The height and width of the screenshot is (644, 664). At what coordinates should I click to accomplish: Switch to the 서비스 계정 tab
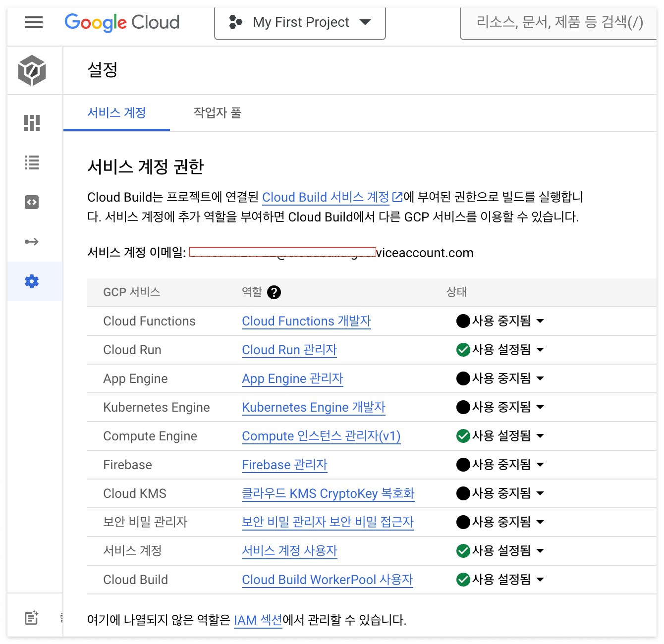pos(116,113)
